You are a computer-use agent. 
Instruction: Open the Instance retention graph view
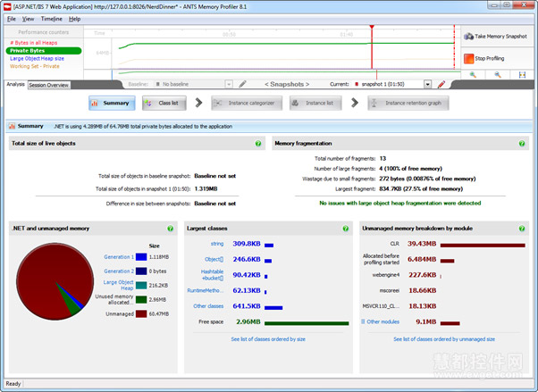408,104
